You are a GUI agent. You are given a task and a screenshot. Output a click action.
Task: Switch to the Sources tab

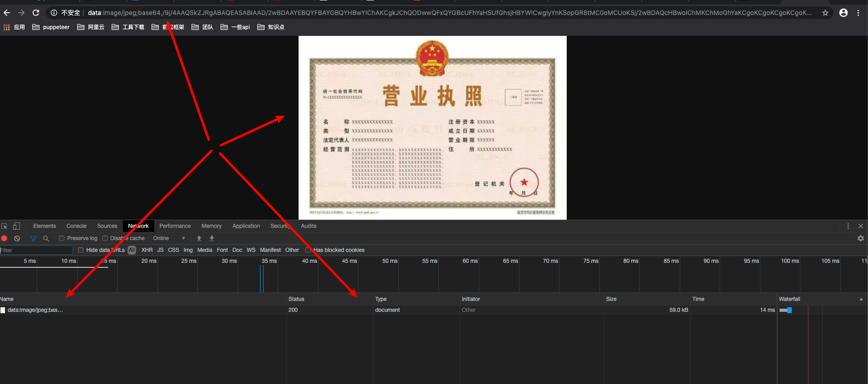point(107,226)
